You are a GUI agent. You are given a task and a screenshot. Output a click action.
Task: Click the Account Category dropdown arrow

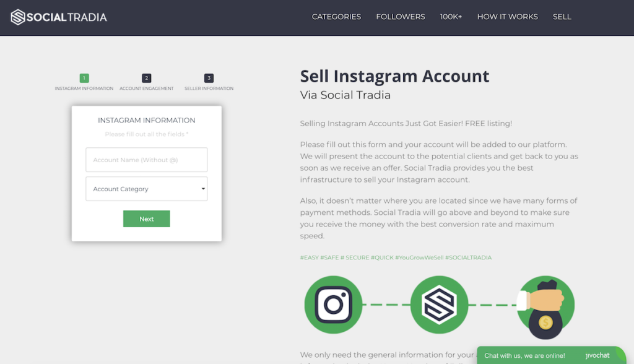(x=203, y=188)
